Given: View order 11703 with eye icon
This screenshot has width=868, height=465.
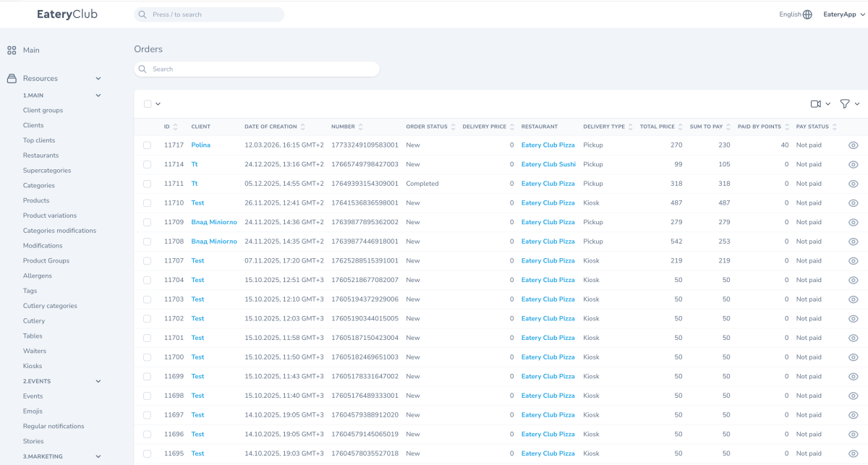Looking at the screenshot, I should point(853,299).
